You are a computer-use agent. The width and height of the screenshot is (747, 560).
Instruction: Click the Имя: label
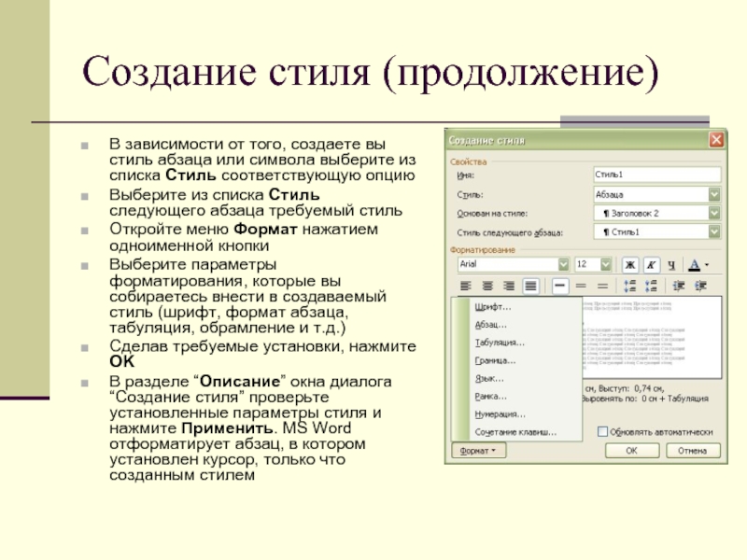pos(465,175)
